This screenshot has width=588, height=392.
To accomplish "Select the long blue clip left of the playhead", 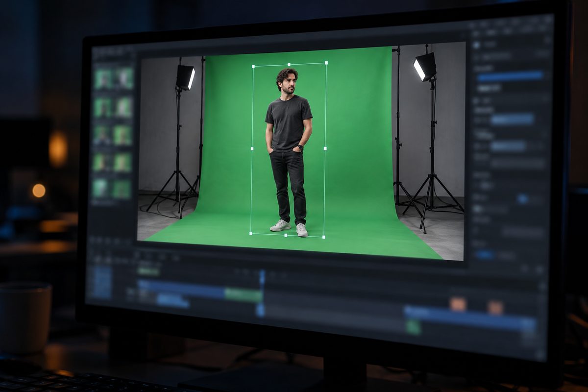I will coord(181,290).
